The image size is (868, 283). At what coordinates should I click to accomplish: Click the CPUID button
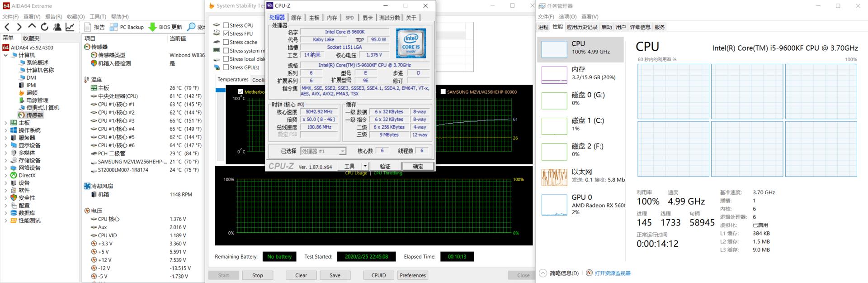[379, 275]
